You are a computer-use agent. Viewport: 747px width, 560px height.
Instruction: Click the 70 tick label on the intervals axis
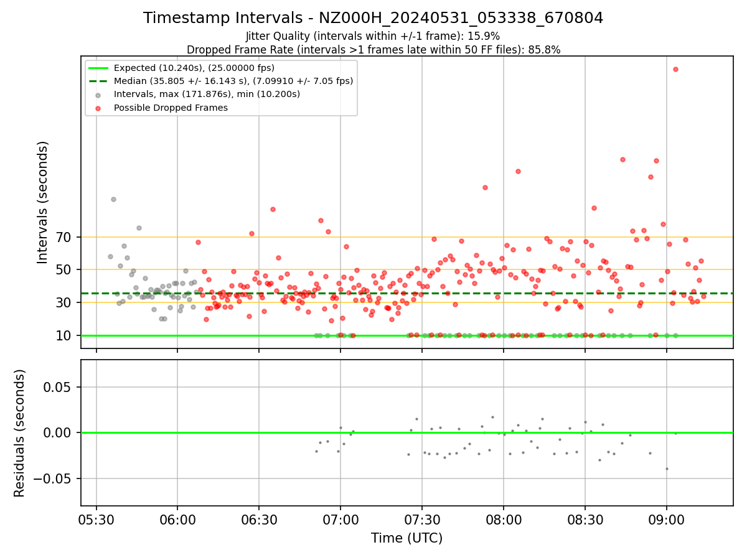coord(65,237)
